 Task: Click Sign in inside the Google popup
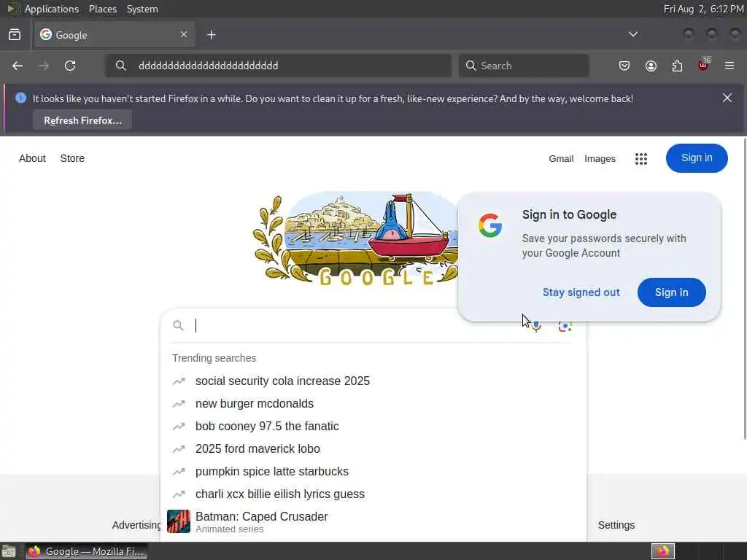coord(671,292)
